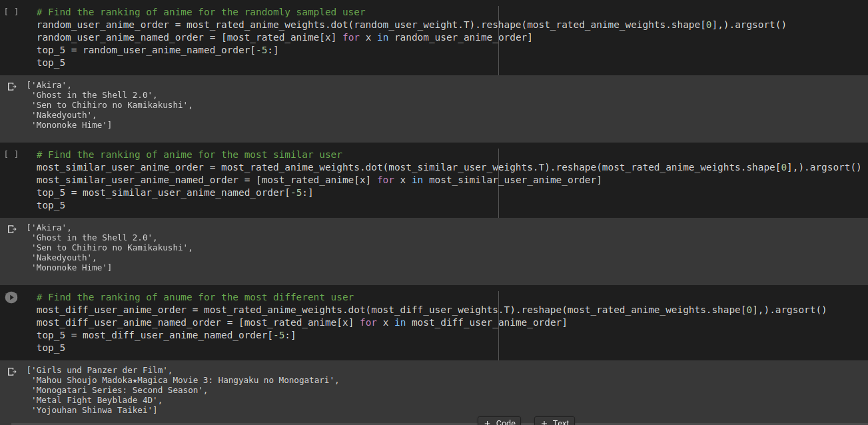The width and height of the screenshot is (868, 425).
Task: Insert a text cell using + Text
Action: click(555, 422)
